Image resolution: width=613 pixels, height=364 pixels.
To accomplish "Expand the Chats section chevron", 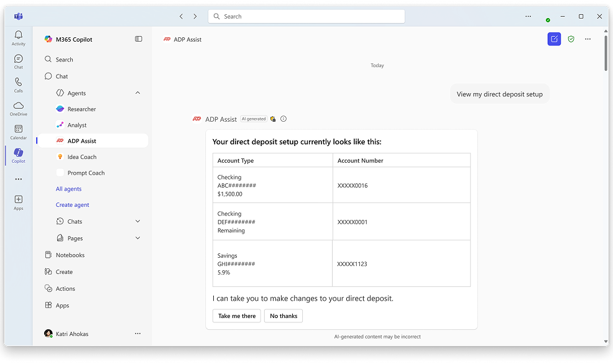I will click(x=137, y=221).
